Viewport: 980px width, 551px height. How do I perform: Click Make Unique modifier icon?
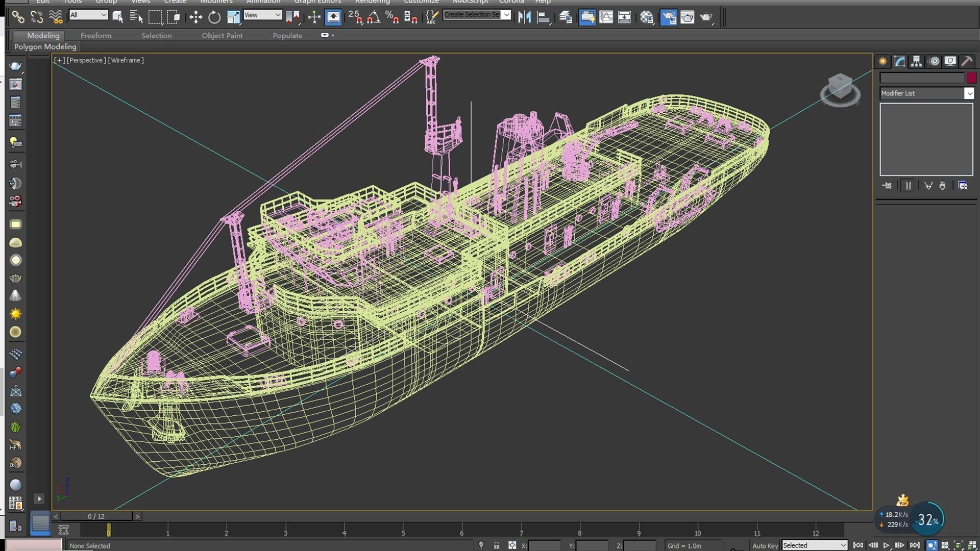(928, 186)
